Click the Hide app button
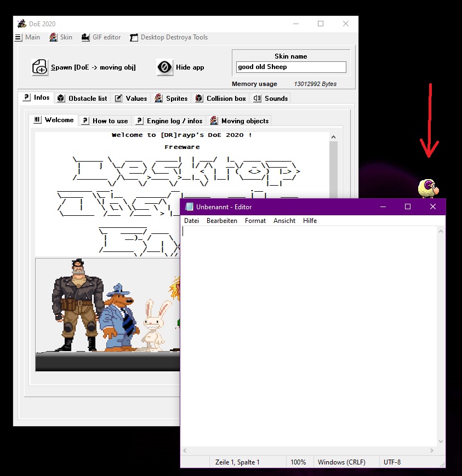This screenshot has height=476, width=462. tap(179, 67)
